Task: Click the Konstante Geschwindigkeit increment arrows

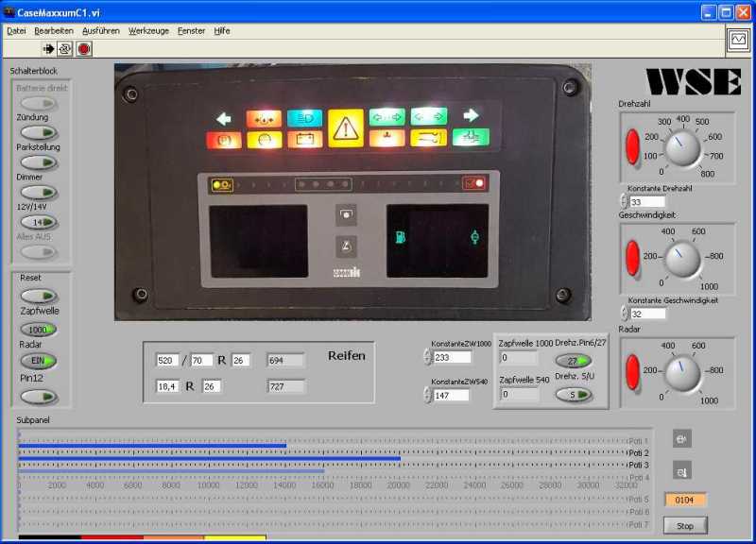Action: [x=624, y=314]
